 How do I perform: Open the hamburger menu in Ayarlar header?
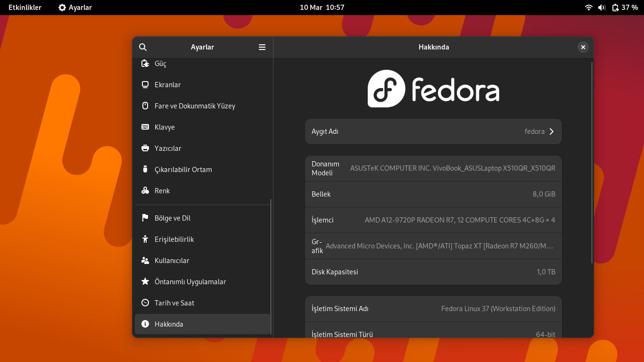point(262,47)
